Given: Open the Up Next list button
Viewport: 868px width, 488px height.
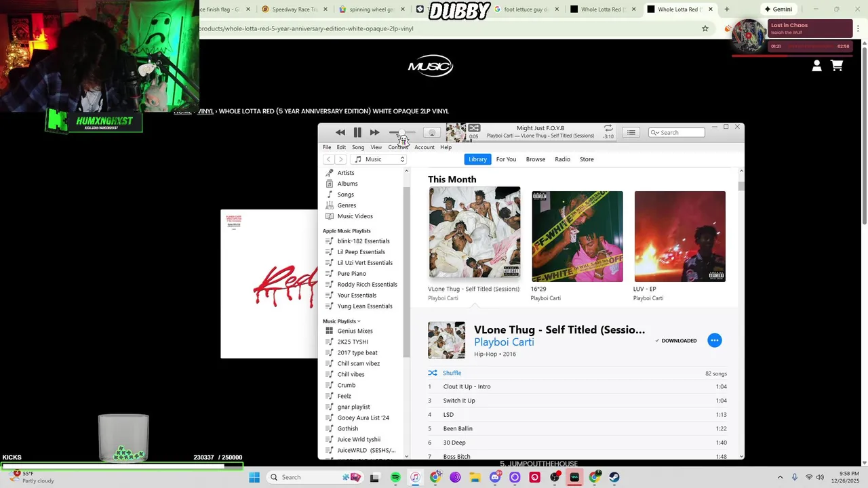Looking at the screenshot, I should (x=631, y=133).
